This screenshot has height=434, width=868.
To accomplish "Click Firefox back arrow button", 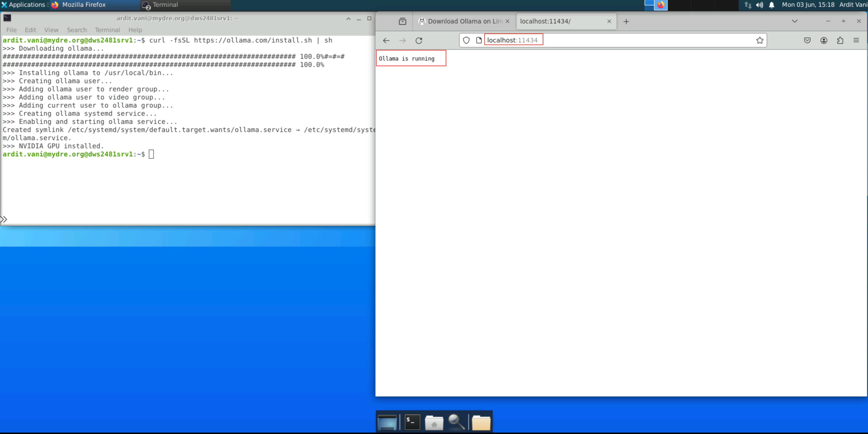I will 386,40.
